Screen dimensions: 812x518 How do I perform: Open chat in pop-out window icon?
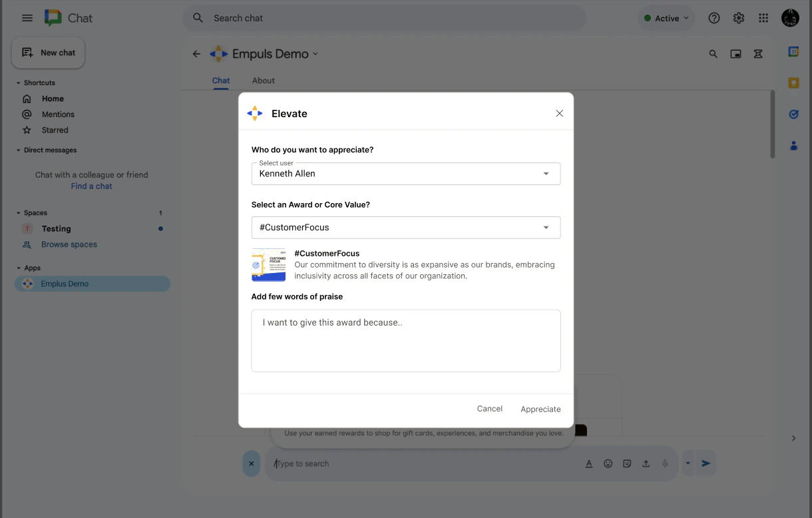pos(735,54)
